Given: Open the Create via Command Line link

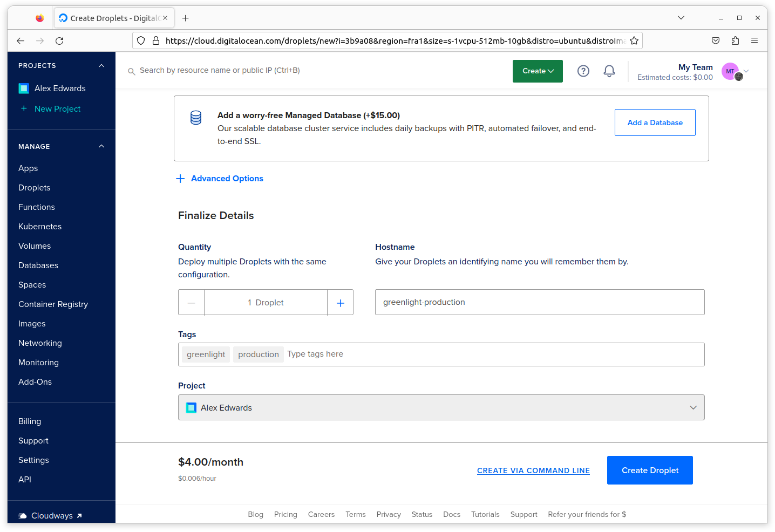Looking at the screenshot, I should [x=533, y=470].
